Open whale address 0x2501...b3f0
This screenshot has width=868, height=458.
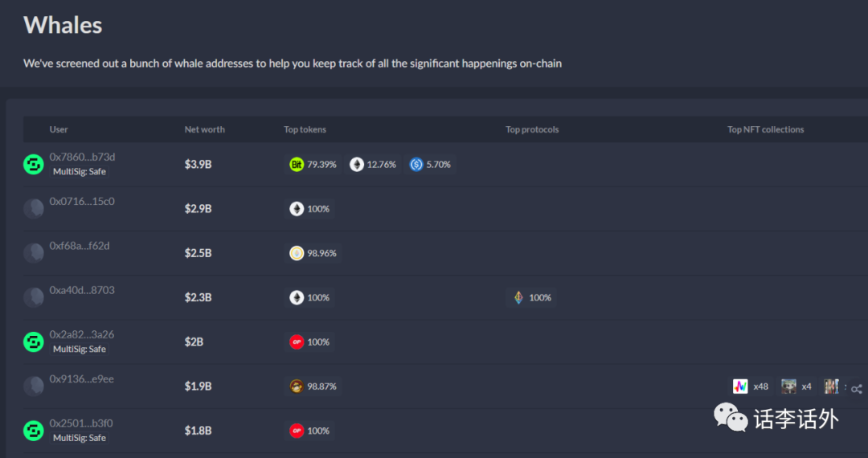pos(81,423)
